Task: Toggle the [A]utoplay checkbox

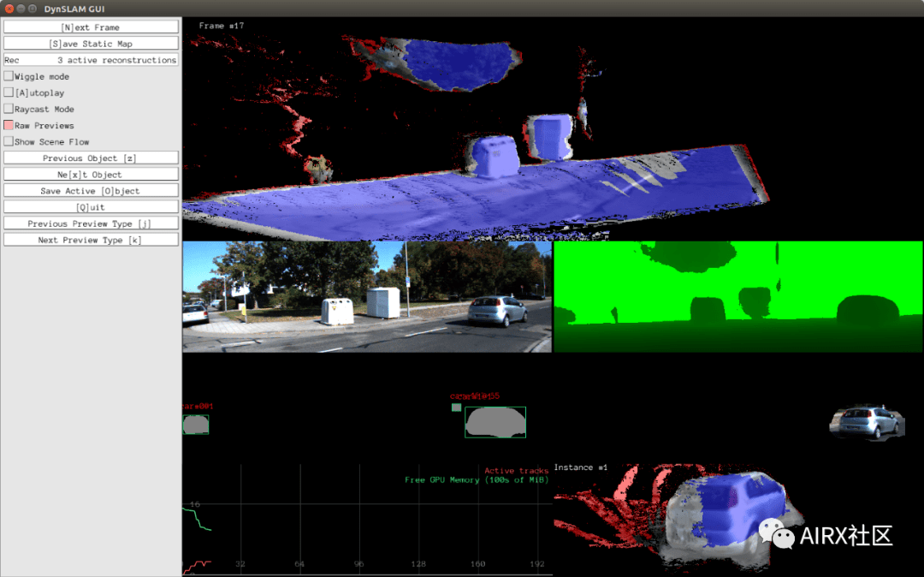Action: tap(9, 92)
